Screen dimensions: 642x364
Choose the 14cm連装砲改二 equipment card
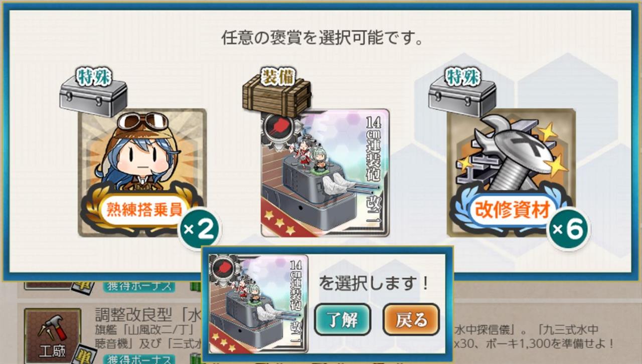pyautogui.click(x=325, y=172)
